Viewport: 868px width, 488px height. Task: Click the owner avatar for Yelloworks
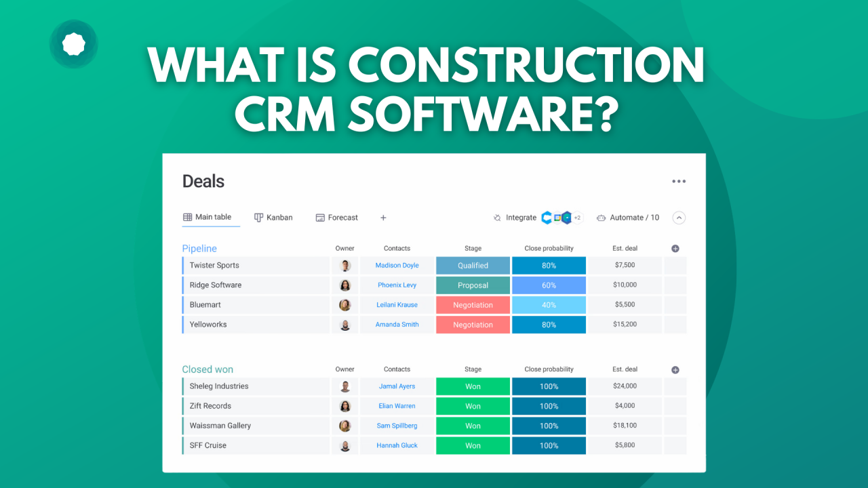(x=345, y=324)
